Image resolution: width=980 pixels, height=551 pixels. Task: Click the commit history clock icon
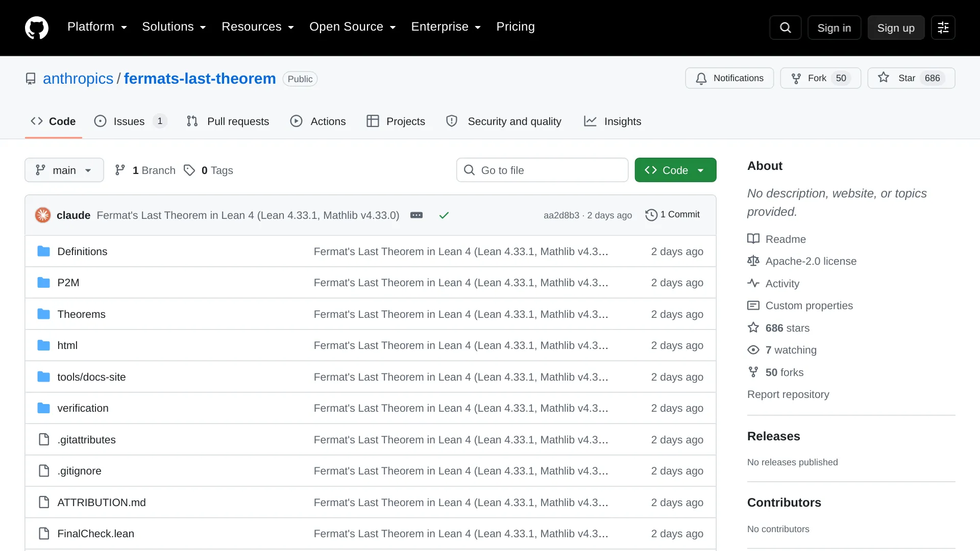(651, 215)
